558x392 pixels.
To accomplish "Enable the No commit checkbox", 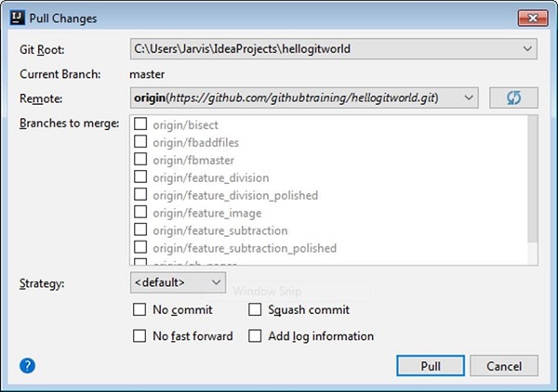I will (140, 310).
